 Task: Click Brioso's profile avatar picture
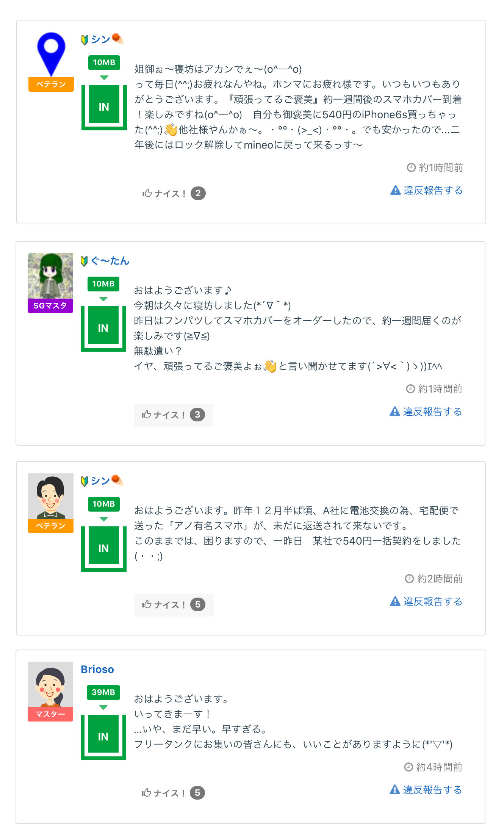50,684
